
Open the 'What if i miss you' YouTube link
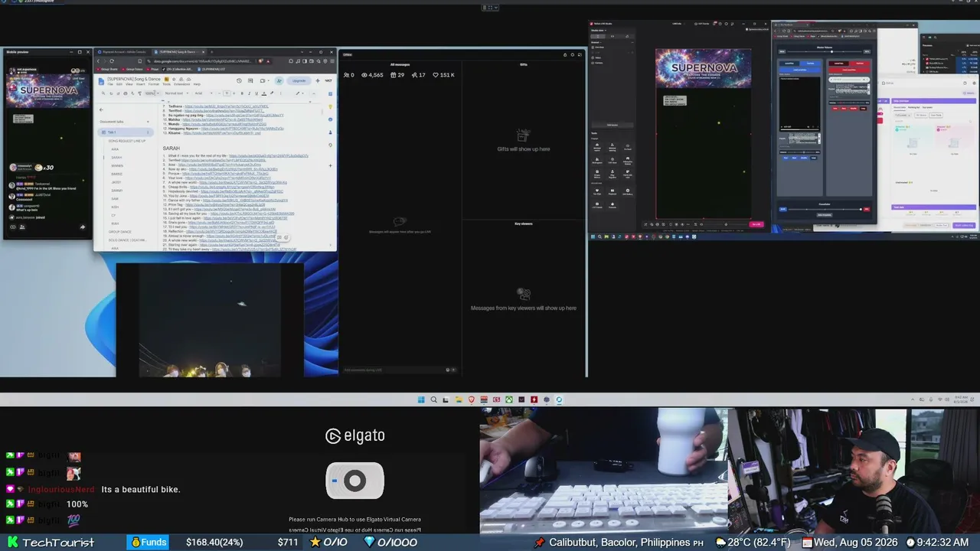(x=268, y=156)
